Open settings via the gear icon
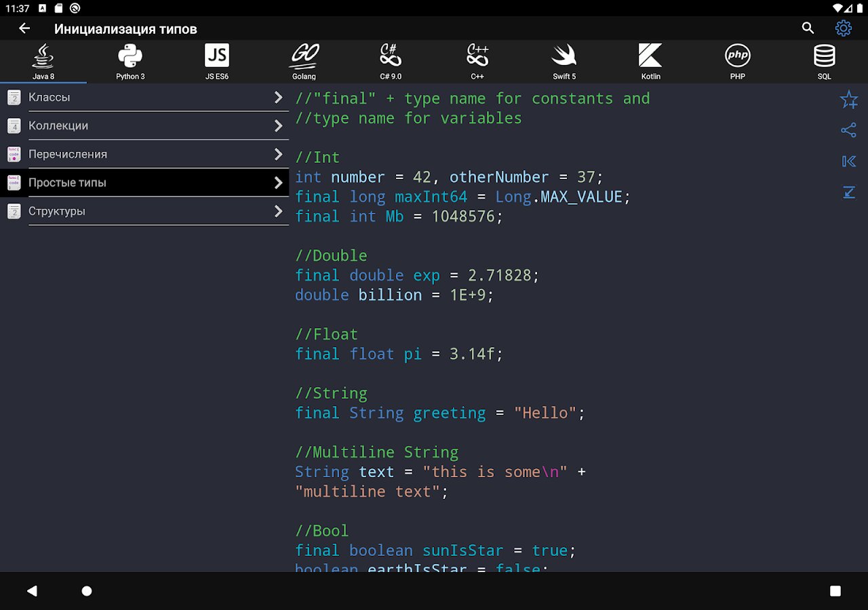The height and width of the screenshot is (610, 868). tap(843, 28)
